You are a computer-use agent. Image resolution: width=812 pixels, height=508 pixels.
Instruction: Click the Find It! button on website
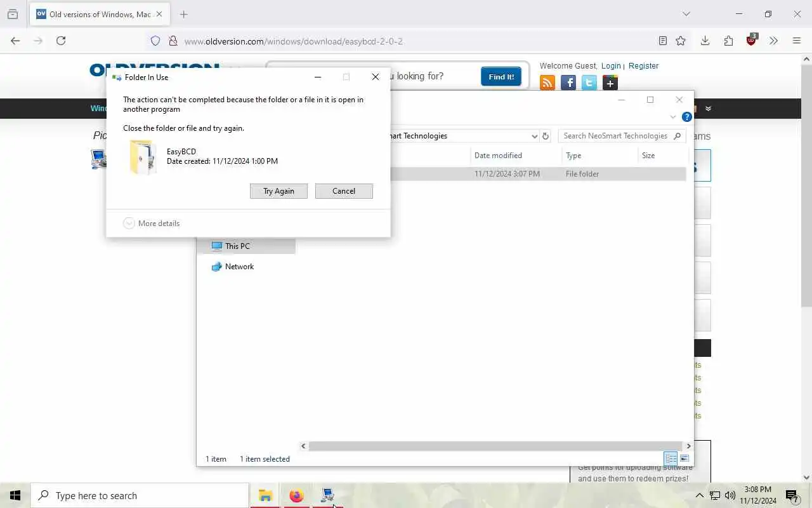pos(501,77)
